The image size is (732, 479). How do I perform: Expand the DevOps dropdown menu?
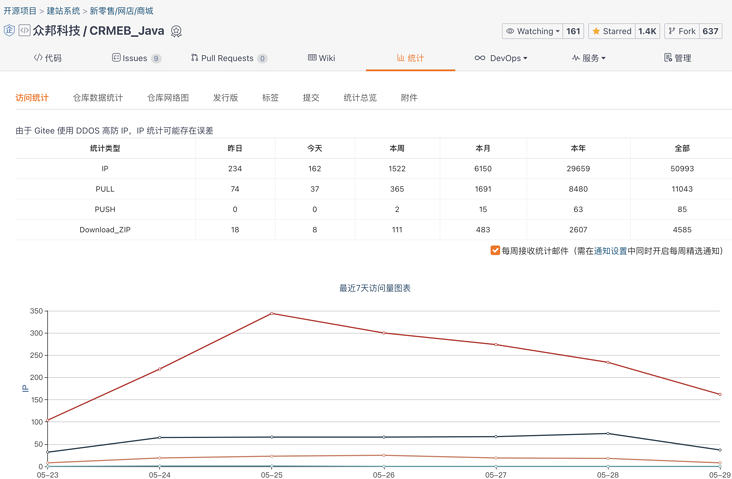(x=500, y=58)
